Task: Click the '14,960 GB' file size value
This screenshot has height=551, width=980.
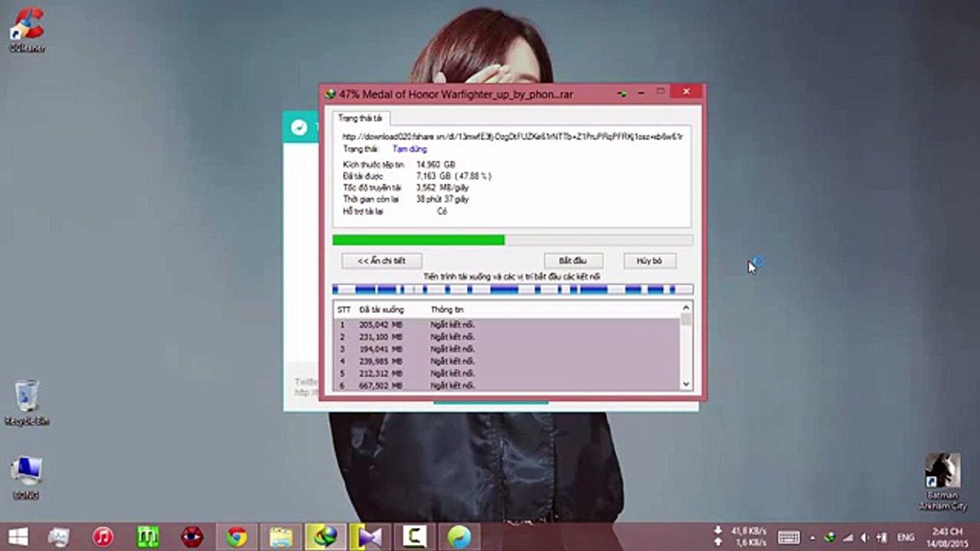Action: (x=436, y=165)
